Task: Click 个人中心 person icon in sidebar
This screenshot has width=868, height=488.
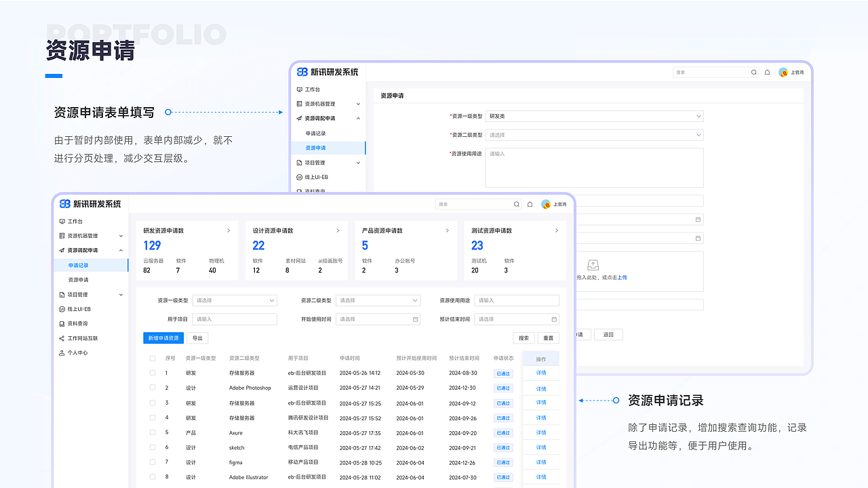Action: (x=62, y=352)
